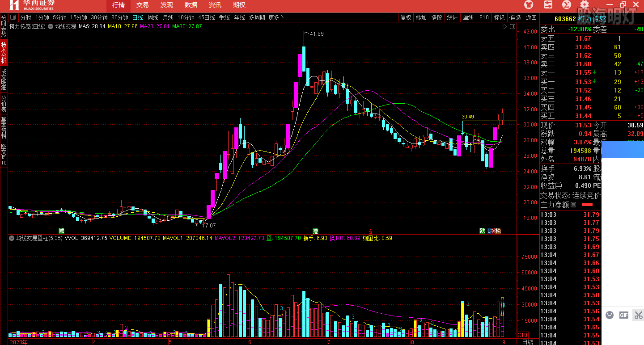Switch chart to 60分钟 period
The image size is (644, 345).
click(120, 18)
